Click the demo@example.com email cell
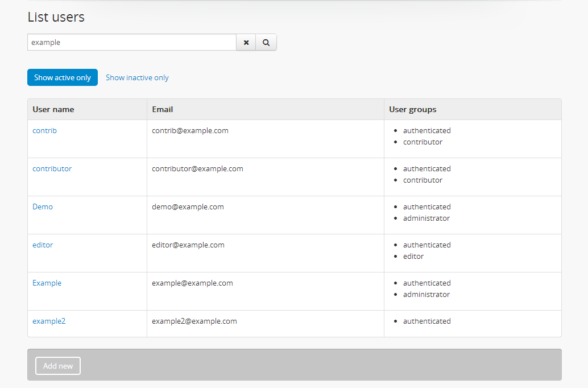 click(x=188, y=207)
